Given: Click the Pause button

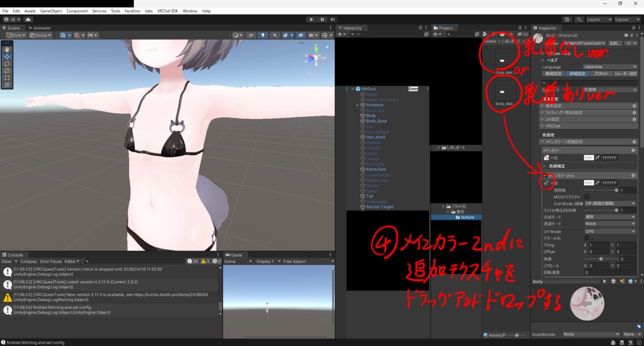Looking at the screenshot, I should click(322, 20).
